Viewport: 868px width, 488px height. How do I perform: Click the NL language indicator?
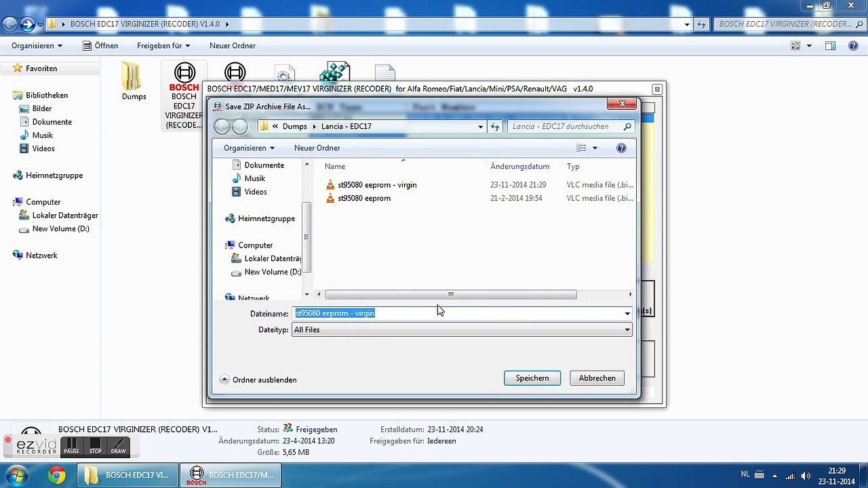pos(745,474)
